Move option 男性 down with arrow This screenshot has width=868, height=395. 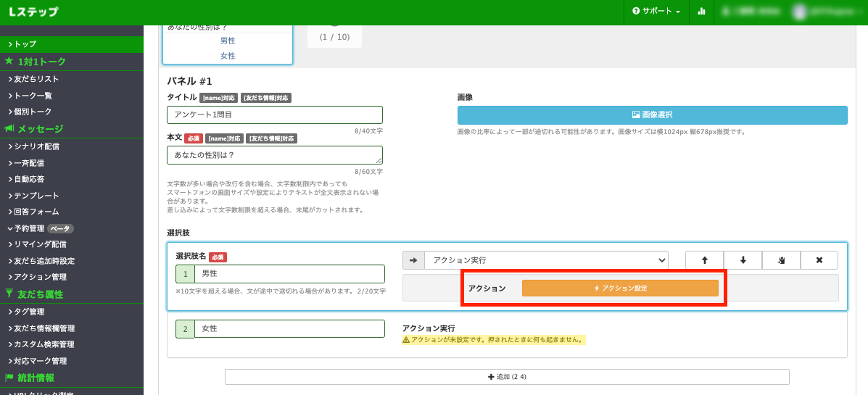(x=743, y=260)
